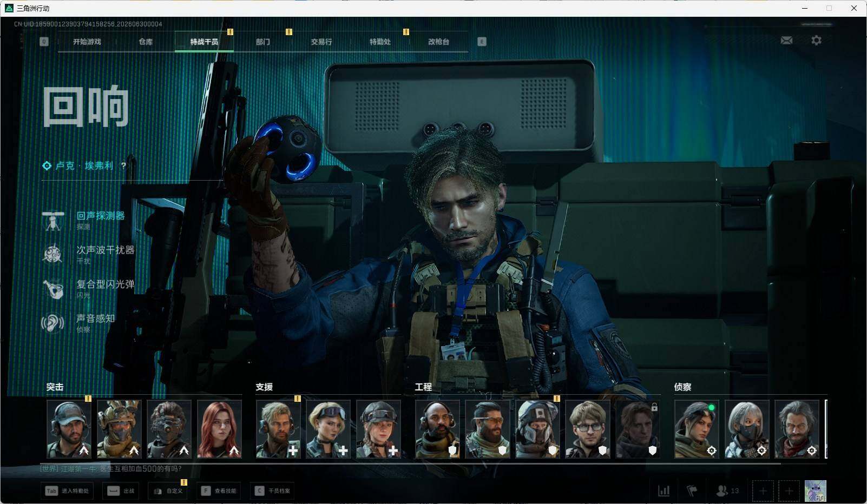The image size is (867, 504).
Task: Open the 开始游戏 tab
Action: point(87,42)
